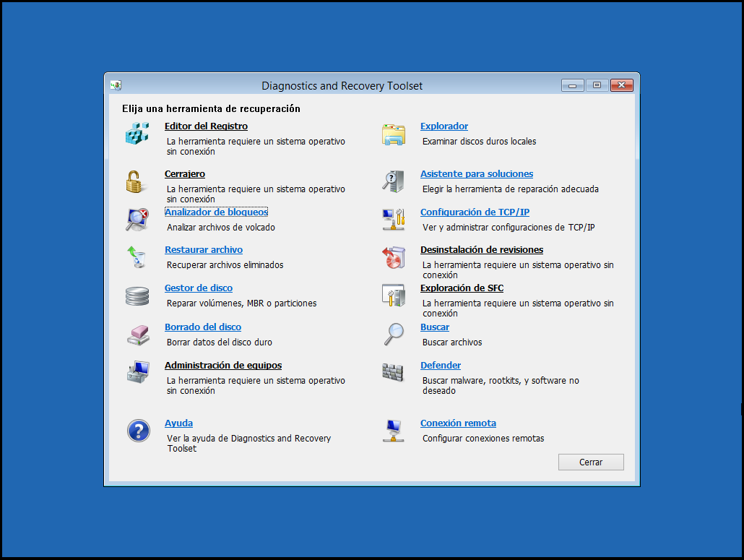Click the Analizador de bloqueos magnifier icon
Screen dimensions: 744x560
click(x=137, y=220)
